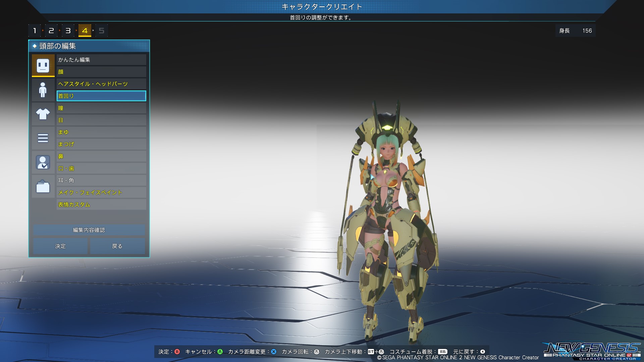Image resolution: width=644 pixels, height=362 pixels.
Task: Open the costume T-shirt category icon
Action: tap(43, 114)
